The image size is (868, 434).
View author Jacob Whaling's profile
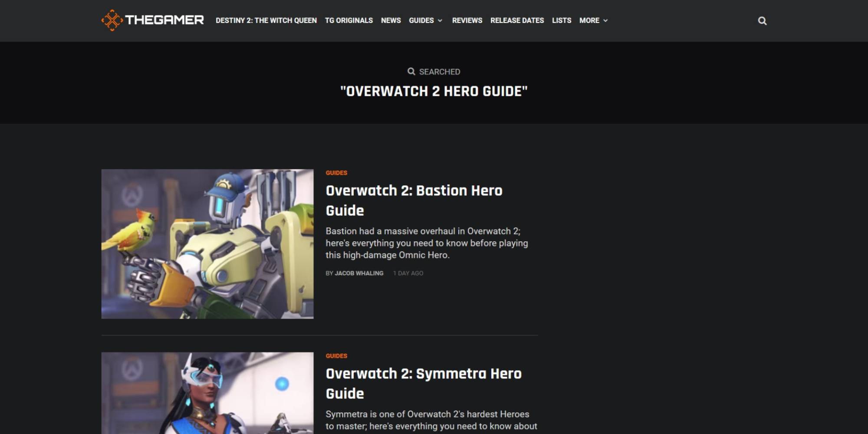click(359, 273)
